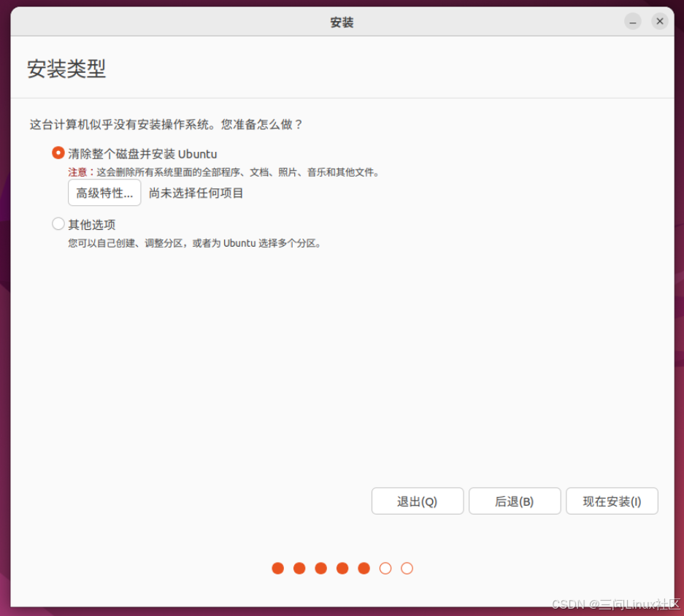Minimize the 安装 window
Screen dimensions: 684x616
[632, 21]
